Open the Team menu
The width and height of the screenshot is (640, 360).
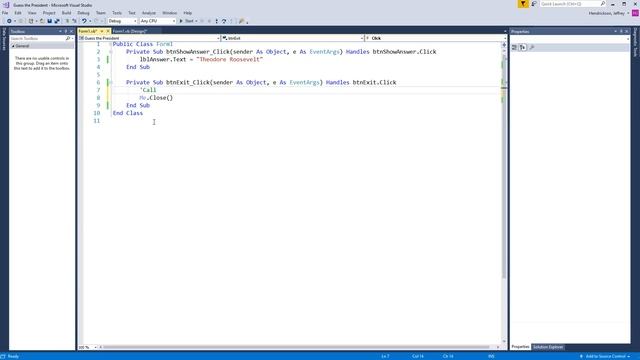pyautogui.click(x=100, y=13)
